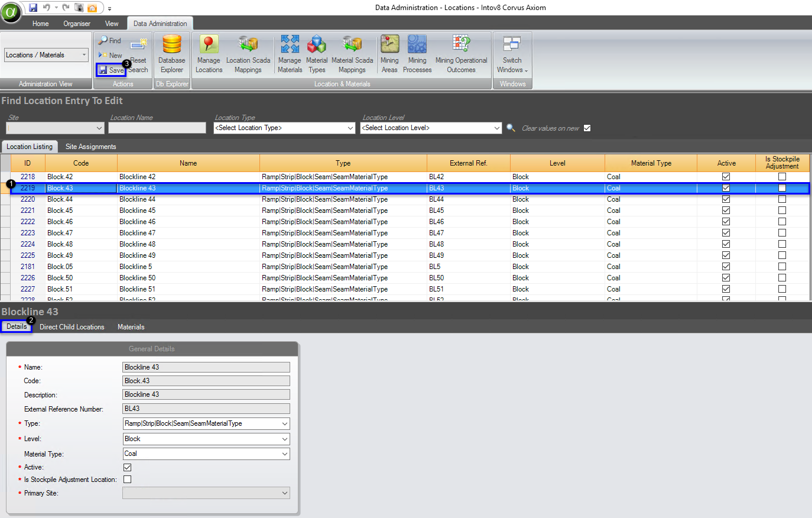Screen dimensions: 812x518
Task: Switch to the Site Assignments tab
Action: [90, 147]
